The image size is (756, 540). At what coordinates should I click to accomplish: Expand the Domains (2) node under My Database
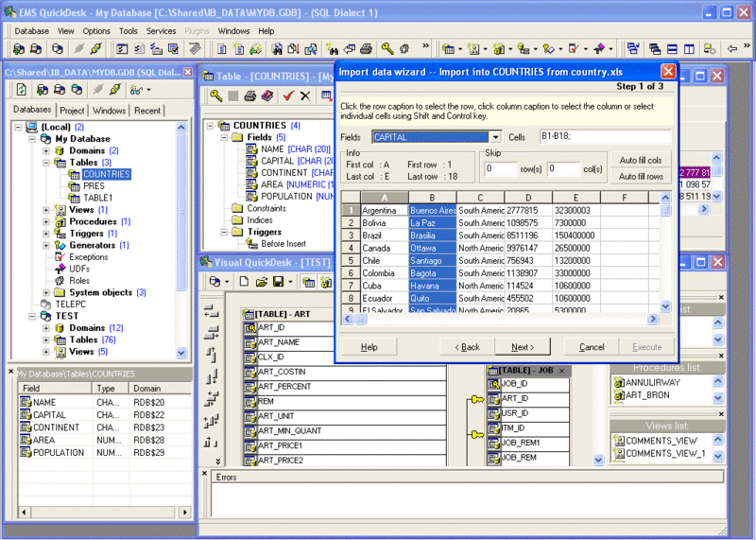tap(45, 150)
